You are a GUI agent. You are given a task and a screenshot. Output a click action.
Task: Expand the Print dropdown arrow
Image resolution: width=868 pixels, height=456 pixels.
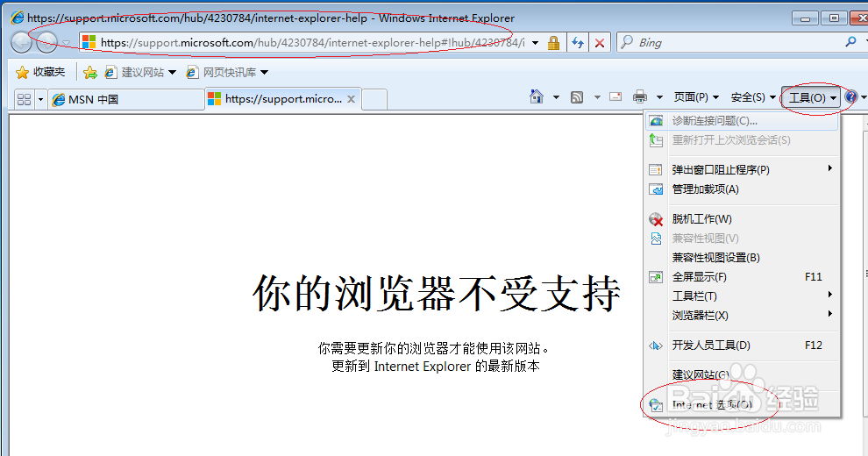pyautogui.click(x=659, y=97)
